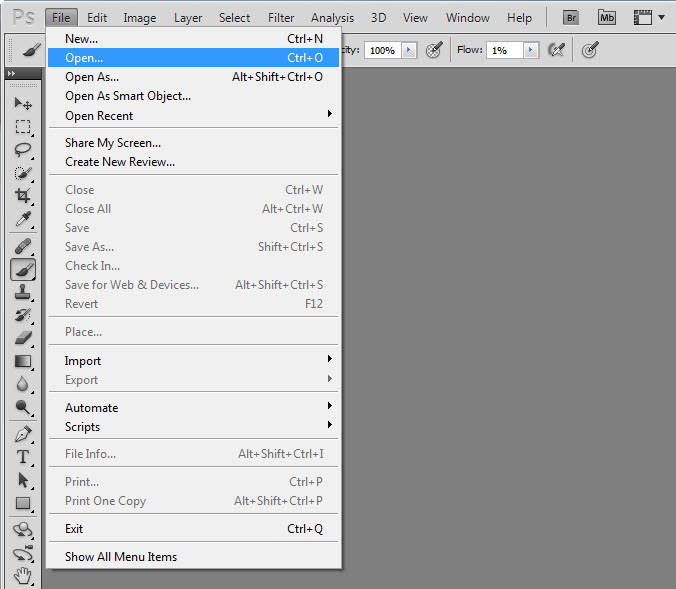The image size is (676, 589).
Task: Select the Horizontal Type tool
Action: click(23, 457)
